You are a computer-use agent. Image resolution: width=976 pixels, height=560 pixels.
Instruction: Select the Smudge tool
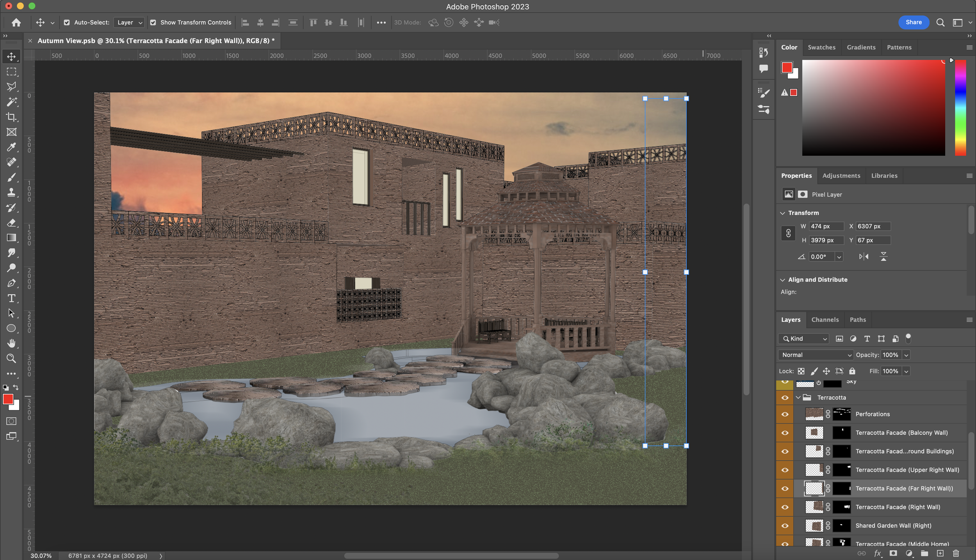point(11,253)
